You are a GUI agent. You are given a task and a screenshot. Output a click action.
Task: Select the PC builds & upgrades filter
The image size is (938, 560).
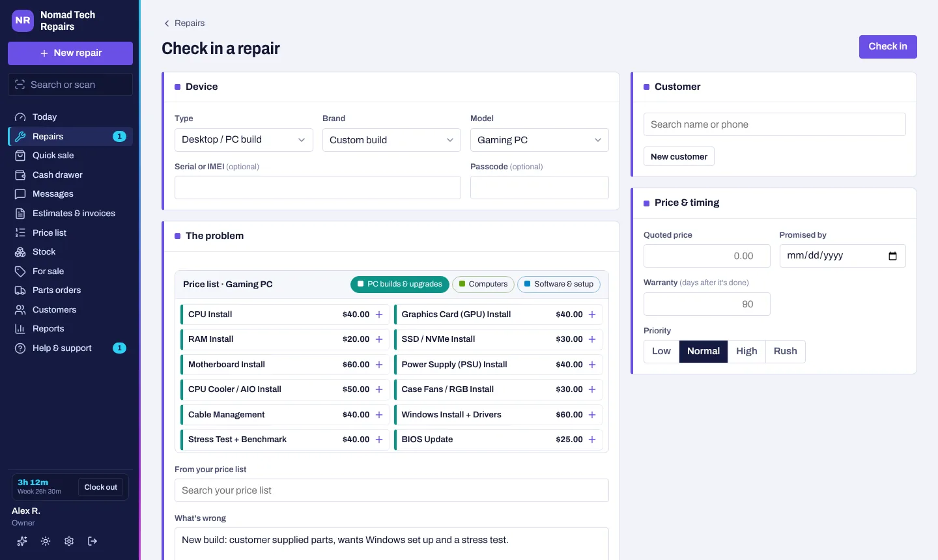click(x=400, y=285)
